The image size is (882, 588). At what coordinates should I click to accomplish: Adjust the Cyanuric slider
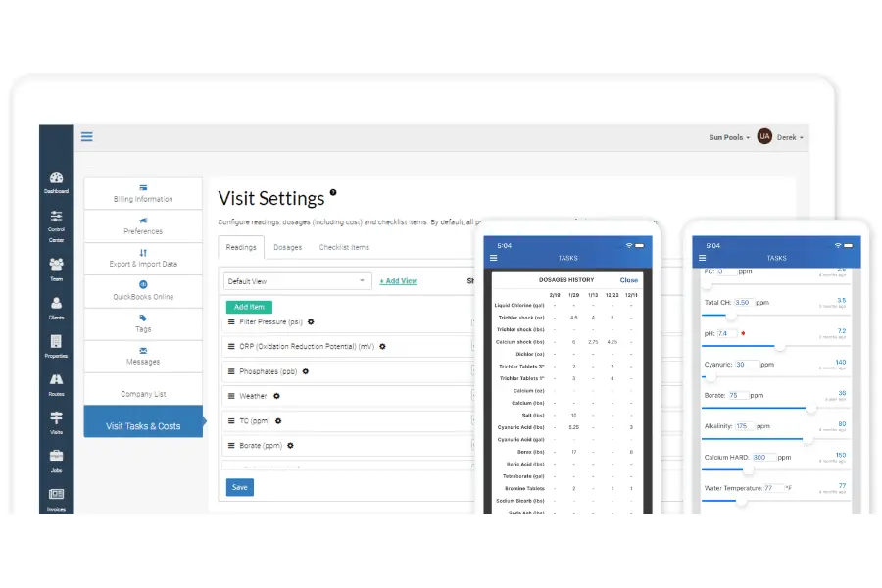click(711, 377)
